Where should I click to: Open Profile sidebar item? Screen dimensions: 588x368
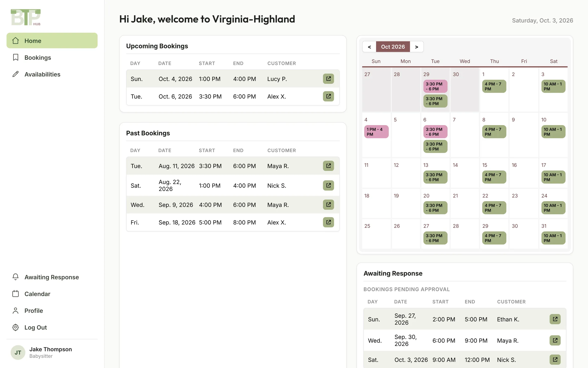tap(52, 311)
